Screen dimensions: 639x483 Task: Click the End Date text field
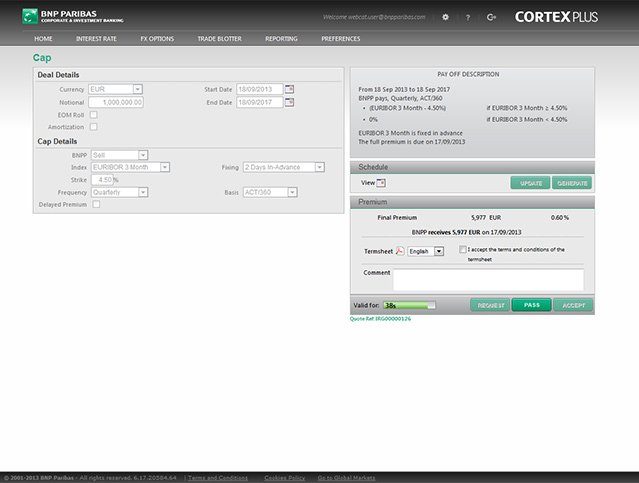260,102
